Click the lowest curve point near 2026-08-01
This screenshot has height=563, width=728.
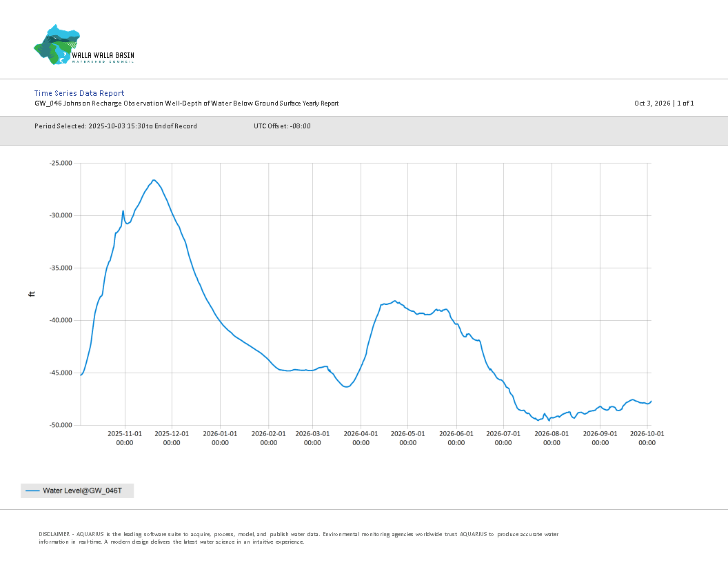pyautogui.click(x=549, y=420)
